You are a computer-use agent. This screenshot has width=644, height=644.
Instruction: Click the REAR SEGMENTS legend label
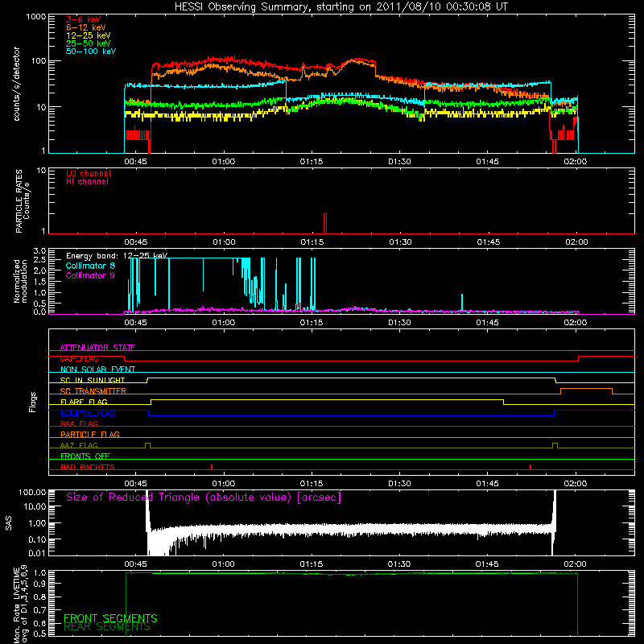pos(107,627)
